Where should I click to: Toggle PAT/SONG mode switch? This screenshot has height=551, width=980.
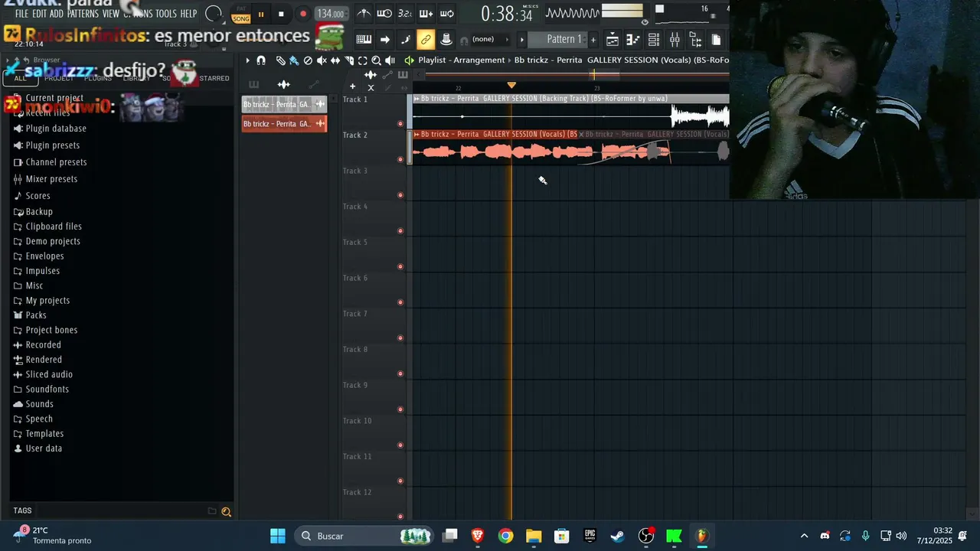(241, 15)
